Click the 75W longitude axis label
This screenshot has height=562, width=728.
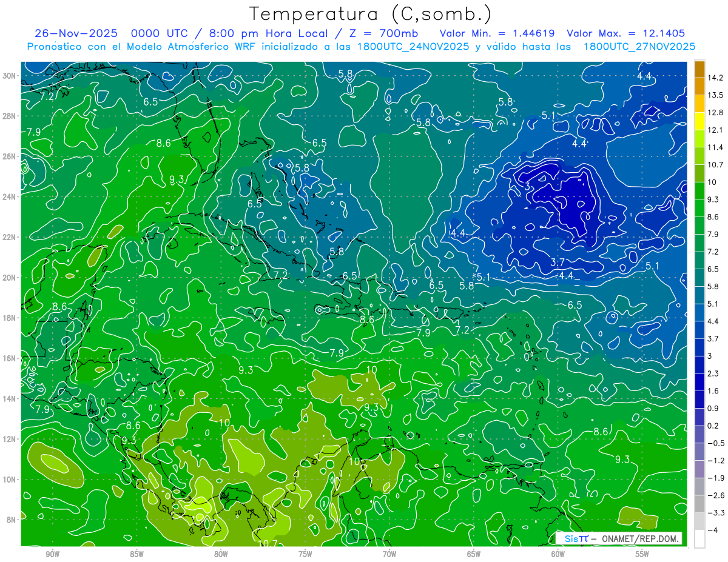[305, 554]
